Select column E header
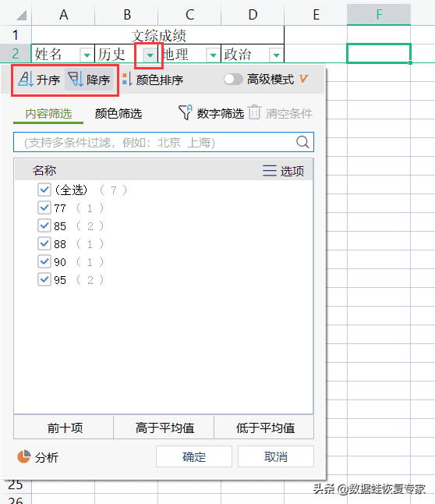This screenshot has height=504, width=435. tap(316, 15)
